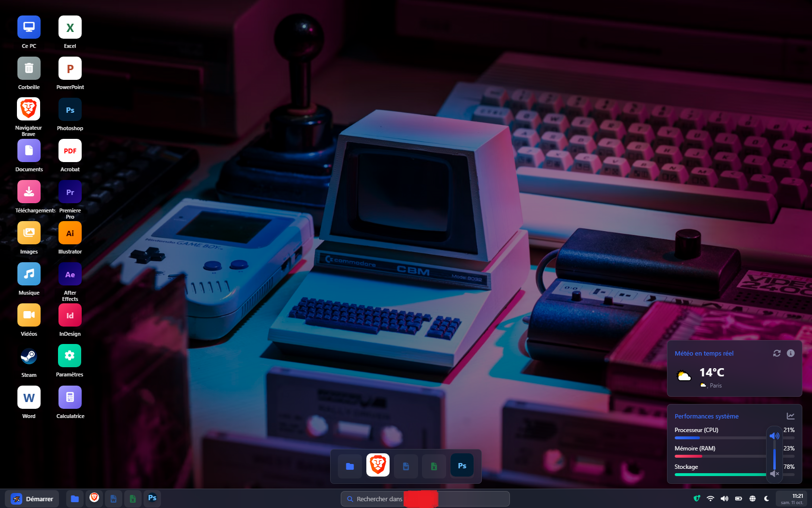Screen dimensions: 812x508
Task: Mute sound using the muted speaker icon
Action: (x=774, y=474)
